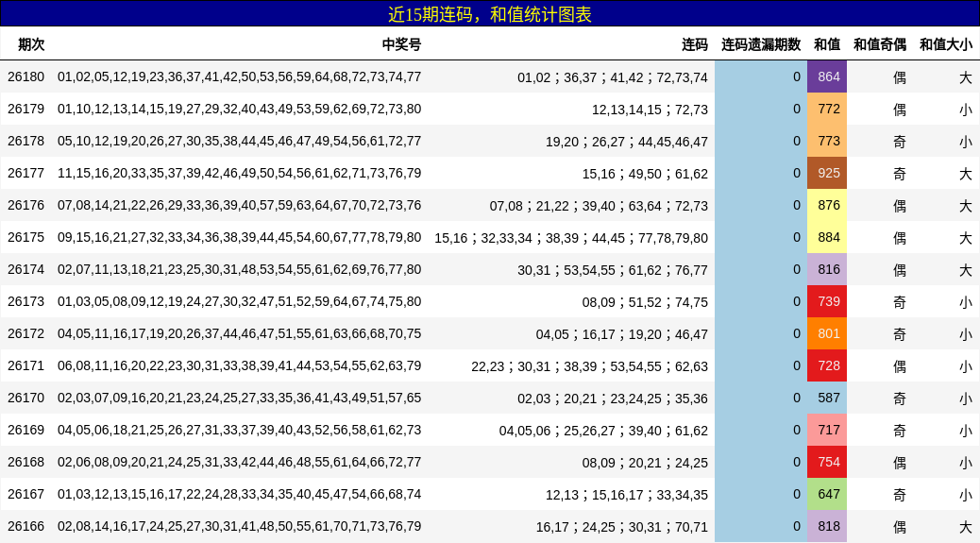Screen dimensions: 980x543
Task: Select period number 26174
Action: coord(26,269)
